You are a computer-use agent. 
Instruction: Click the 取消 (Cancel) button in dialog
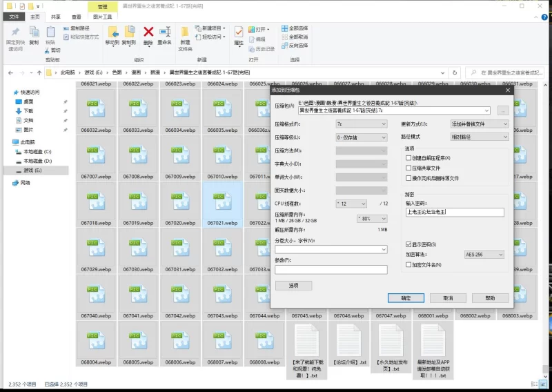tap(448, 298)
